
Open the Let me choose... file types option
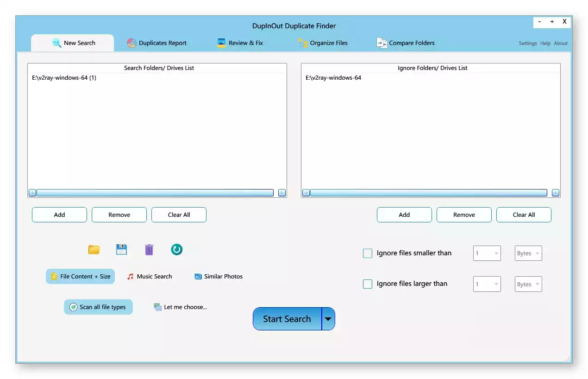coord(181,307)
